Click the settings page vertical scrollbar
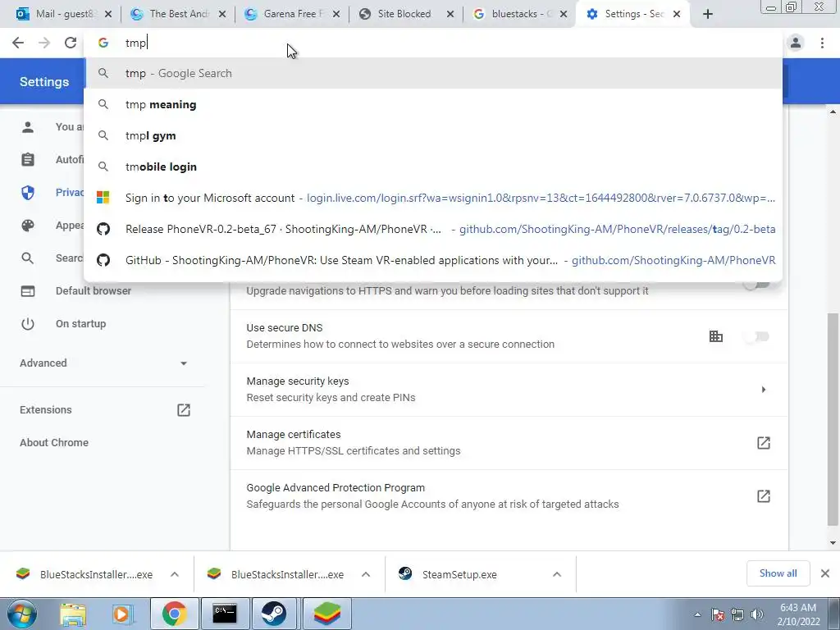Viewport: 840px width, 630px height. coord(833,419)
